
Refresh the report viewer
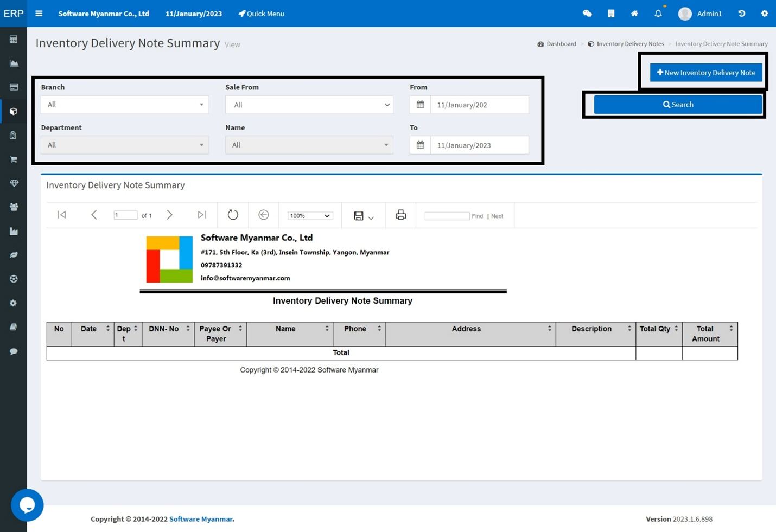pyautogui.click(x=233, y=215)
